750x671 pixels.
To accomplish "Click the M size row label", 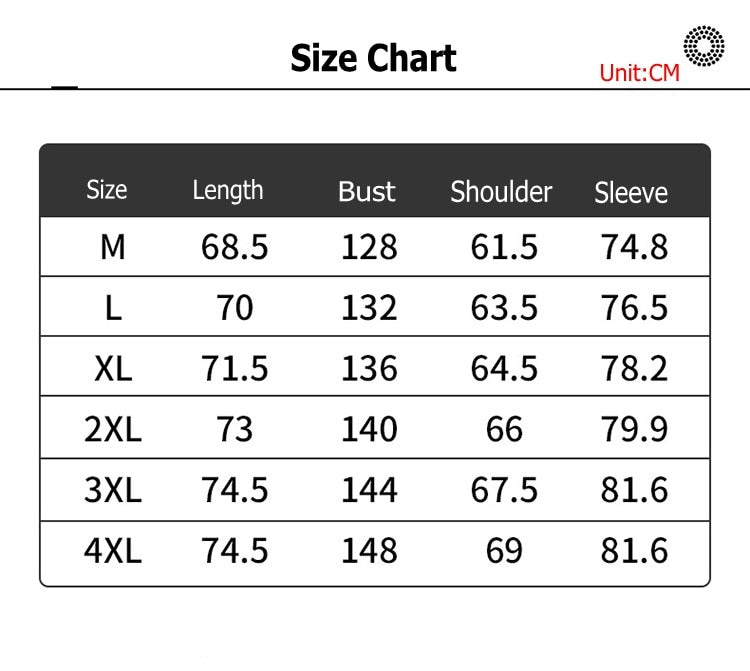I will [113, 247].
